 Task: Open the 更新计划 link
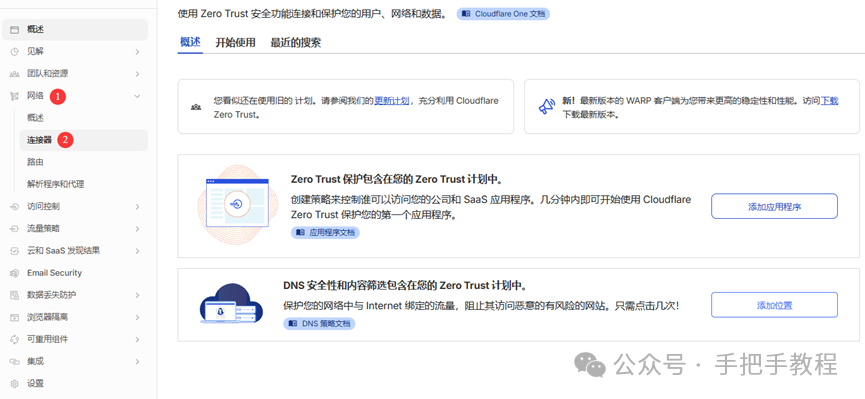[x=392, y=101]
